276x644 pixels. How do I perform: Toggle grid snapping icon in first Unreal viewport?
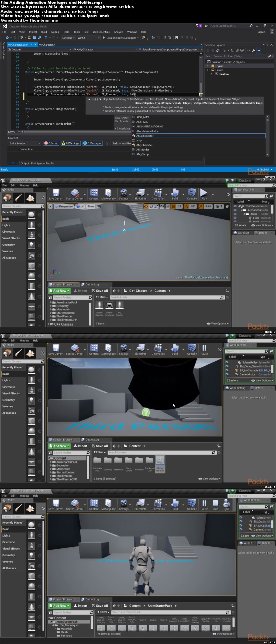pos(174,206)
